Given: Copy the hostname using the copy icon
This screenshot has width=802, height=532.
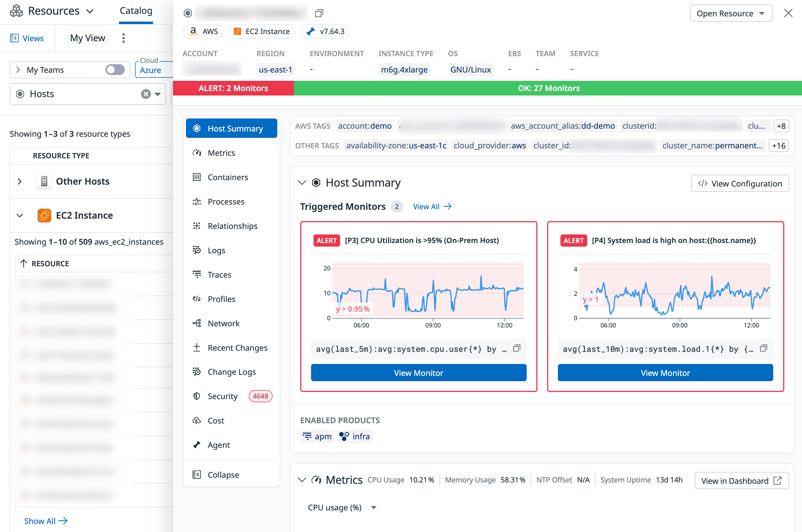Looking at the screenshot, I should point(319,13).
